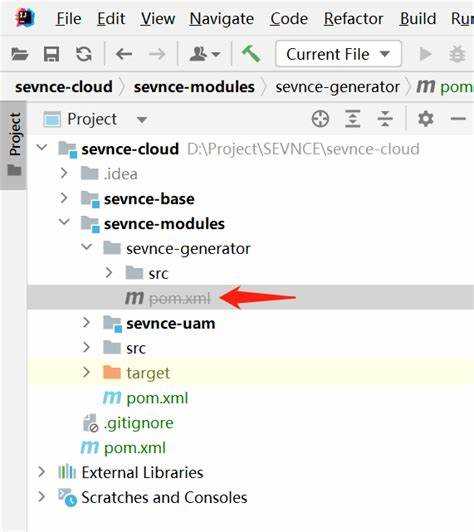Open the View menu
This screenshot has height=532, width=474.
[x=158, y=18]
